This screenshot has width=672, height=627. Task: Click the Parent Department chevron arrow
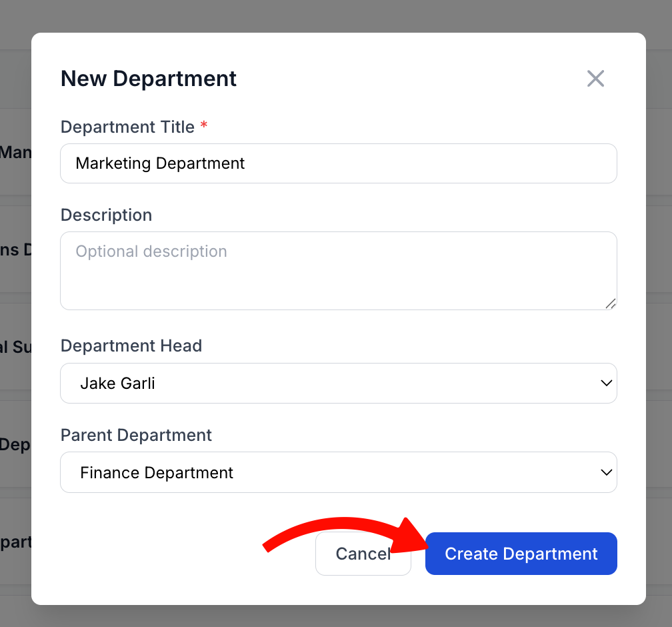[606, 472]
